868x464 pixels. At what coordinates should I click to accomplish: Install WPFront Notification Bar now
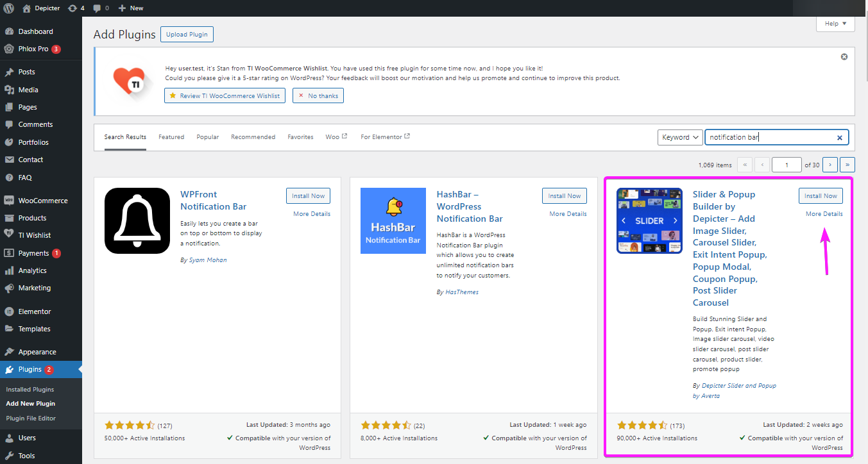point(309,196)
